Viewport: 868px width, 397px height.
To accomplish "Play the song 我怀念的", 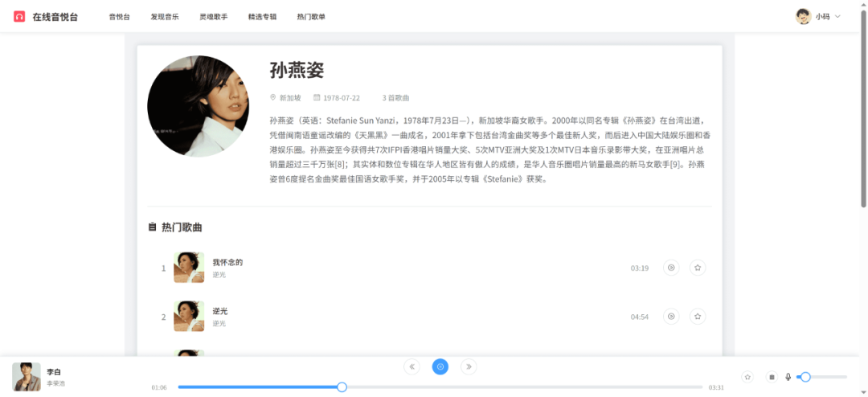I will pos(671,268).
